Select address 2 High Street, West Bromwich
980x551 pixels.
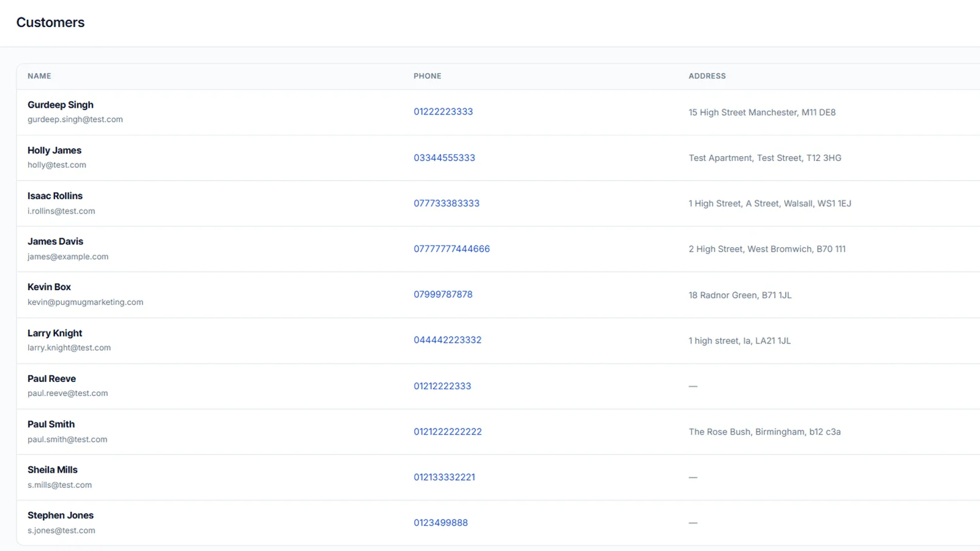point(767,249)
